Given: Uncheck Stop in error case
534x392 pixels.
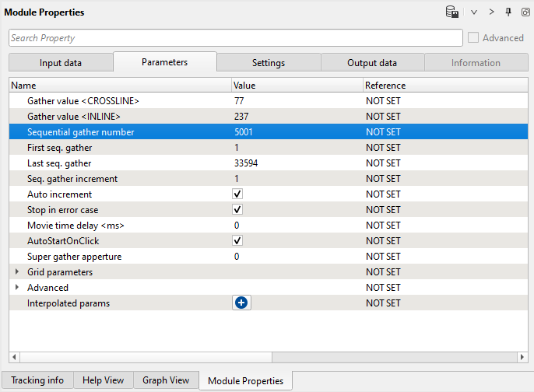Looking at the screenshot, I should (237, 210).
